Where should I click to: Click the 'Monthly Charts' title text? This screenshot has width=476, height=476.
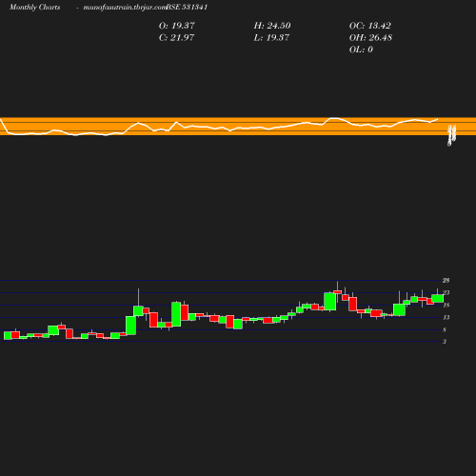click(34, 8)
